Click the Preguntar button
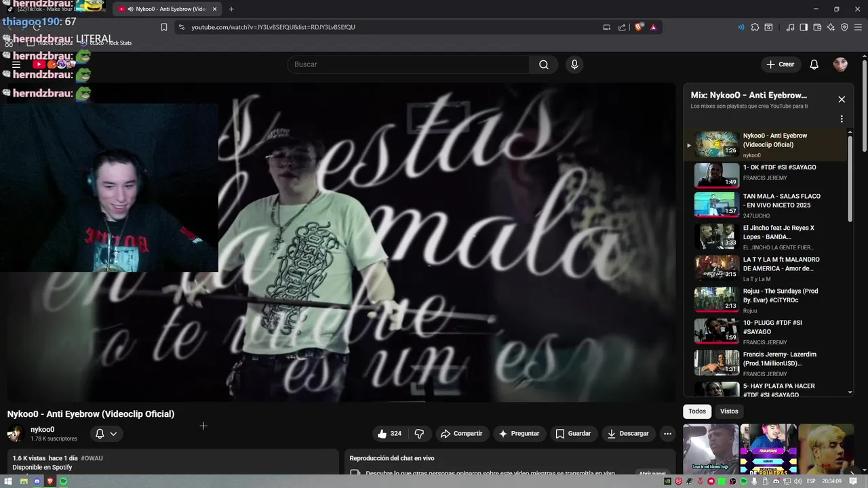The height and width of the screenshot is (488, 868). coord(519,434)
